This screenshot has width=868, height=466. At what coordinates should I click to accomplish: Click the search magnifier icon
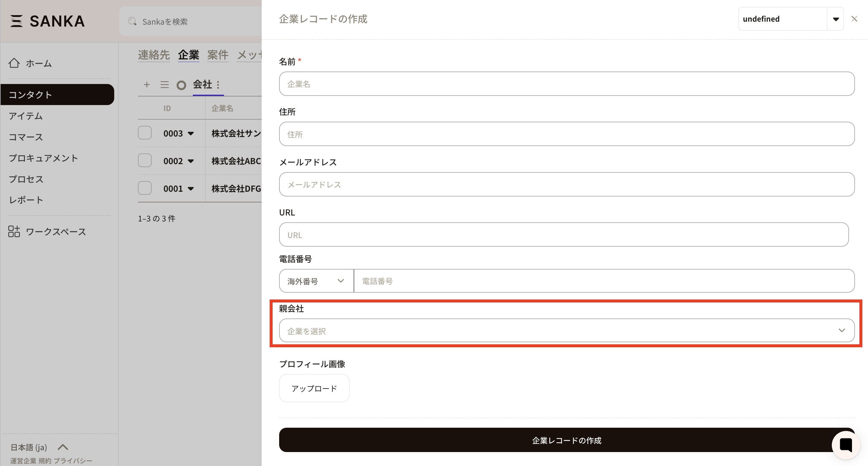[x=132, y=22]
